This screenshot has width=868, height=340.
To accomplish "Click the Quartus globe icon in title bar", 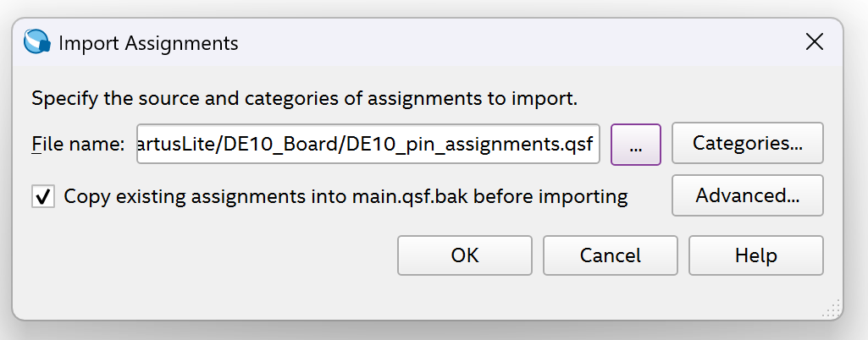I will (x=37, y=42).
